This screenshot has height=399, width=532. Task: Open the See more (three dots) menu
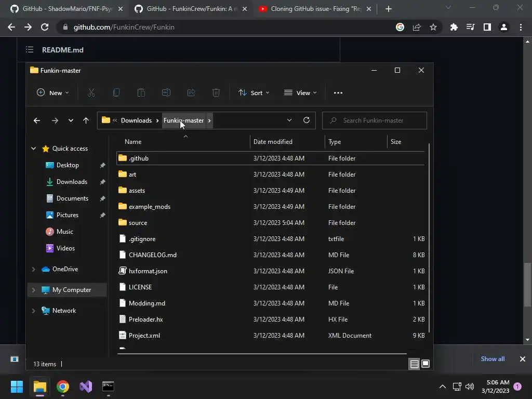(x=338, y=92)
